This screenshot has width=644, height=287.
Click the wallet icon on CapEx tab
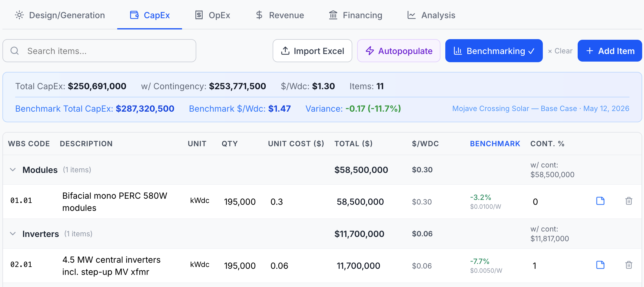click(x=134, y=15)
